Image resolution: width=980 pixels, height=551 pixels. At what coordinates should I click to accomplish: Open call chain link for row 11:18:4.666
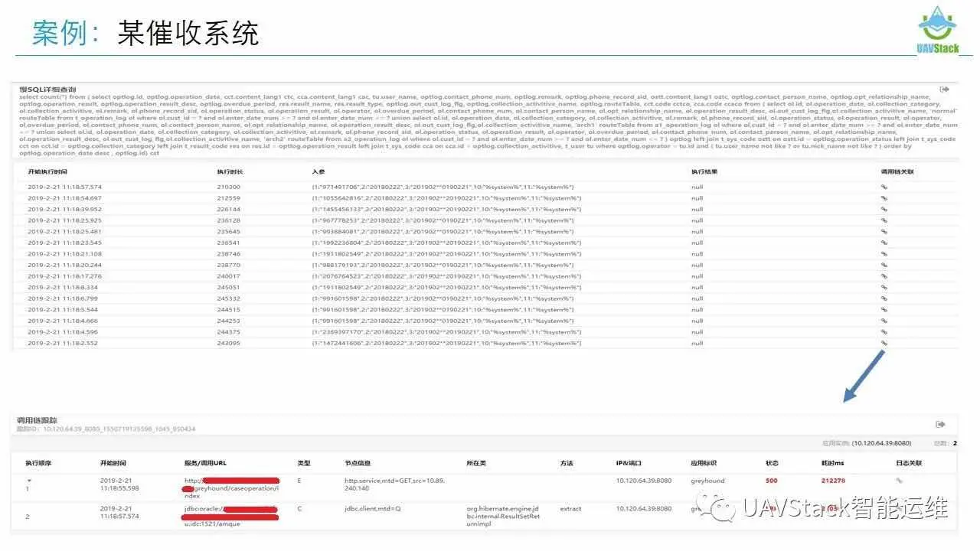(x=884, y=321)
